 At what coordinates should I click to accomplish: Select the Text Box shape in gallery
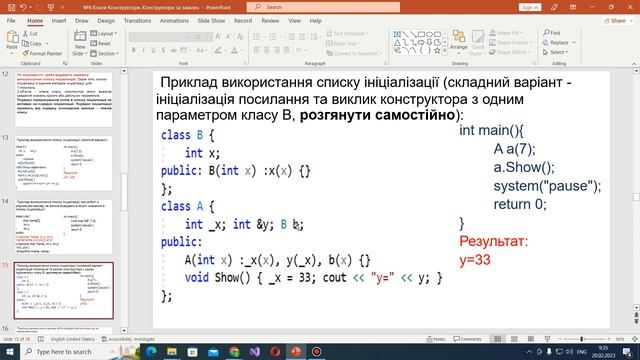point(397,34)
